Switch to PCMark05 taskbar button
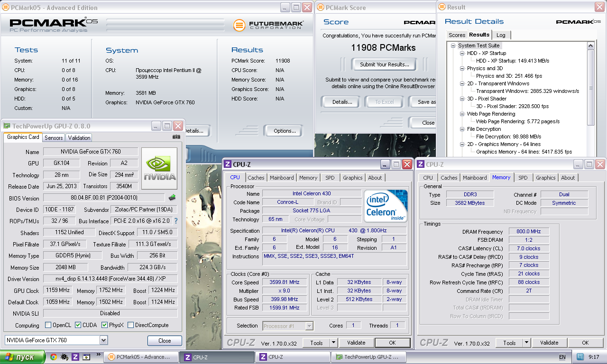 coord(141,357)
